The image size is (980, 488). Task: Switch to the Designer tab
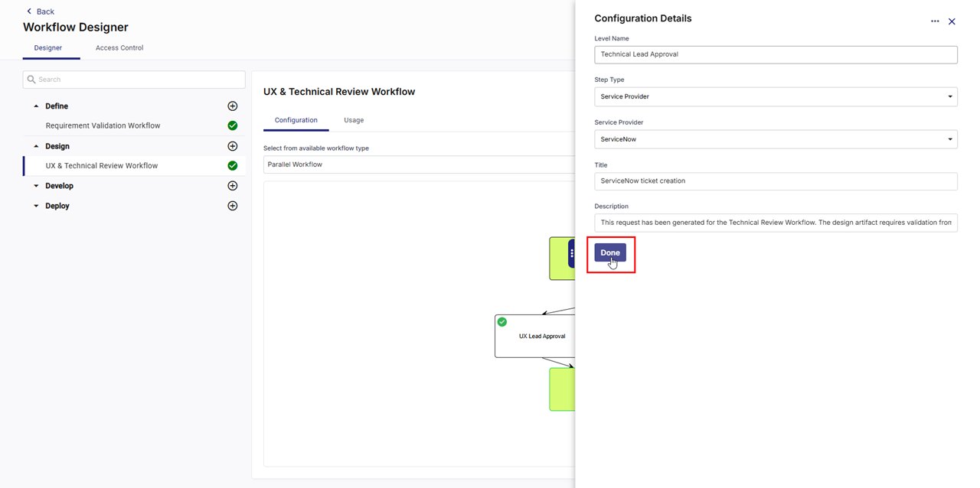click(48, 48)
